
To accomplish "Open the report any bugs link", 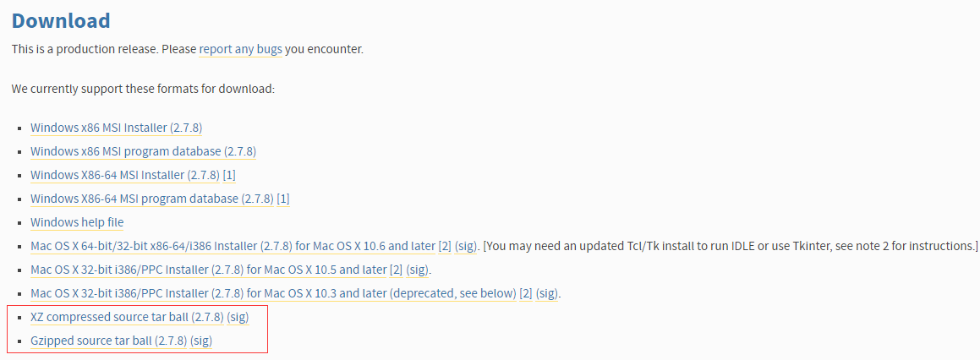I will 241,49.
